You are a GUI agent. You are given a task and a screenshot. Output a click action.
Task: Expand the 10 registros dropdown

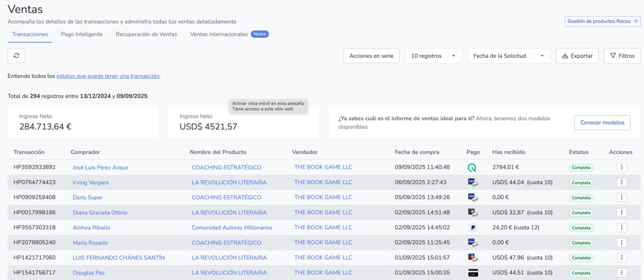(x=433, y=56)
